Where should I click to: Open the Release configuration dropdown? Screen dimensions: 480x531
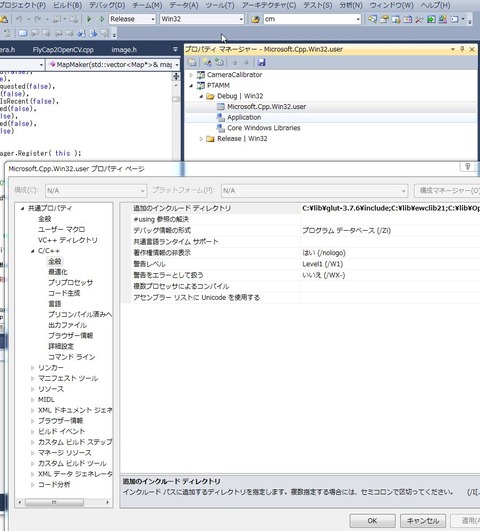[153, 19]
